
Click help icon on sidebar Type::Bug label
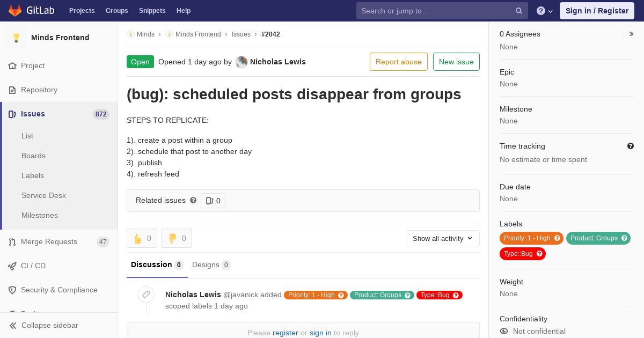click(x=539, y=254)
